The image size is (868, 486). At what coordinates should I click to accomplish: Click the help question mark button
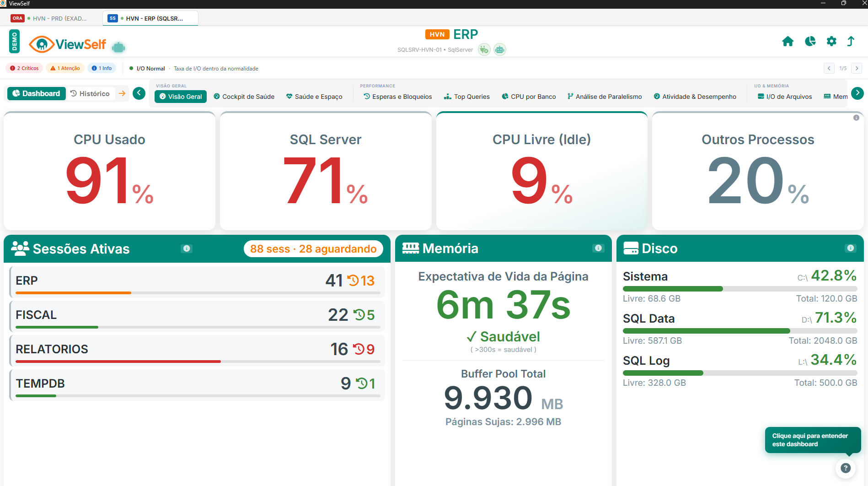(x=846, y=468)
